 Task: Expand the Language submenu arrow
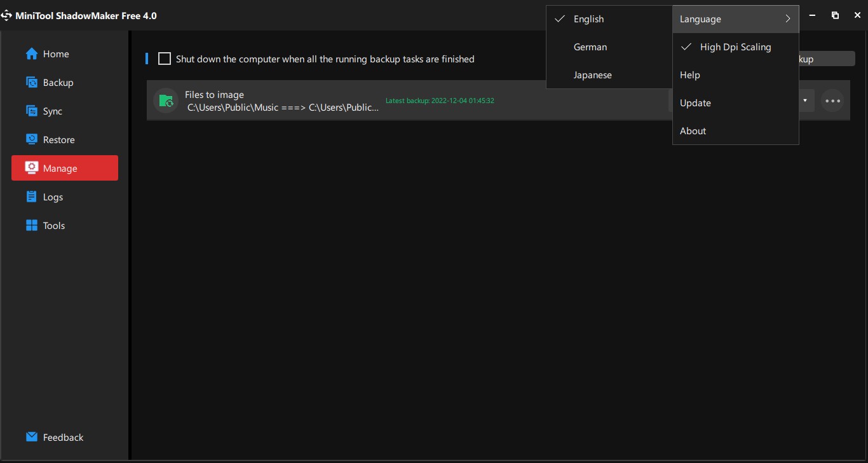point(788,19)
